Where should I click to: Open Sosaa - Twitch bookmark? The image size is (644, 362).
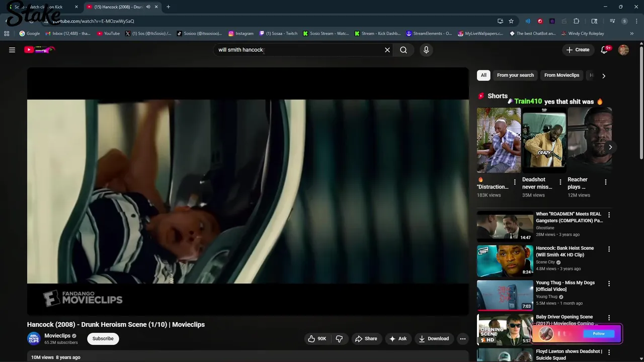point(279,33)
